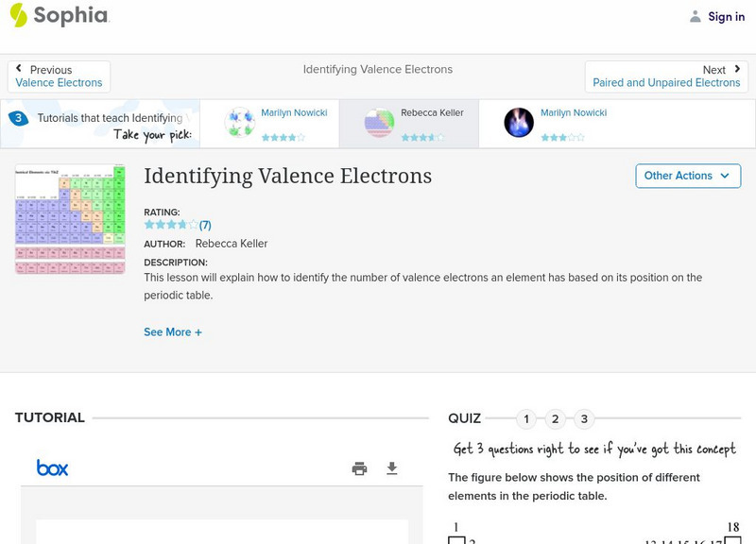Image resolution: width=756 pixels, height=544 pixels.
Task: Go to Next tutorial Paired and Unpaired Electrons
Action: coord(666,76)
